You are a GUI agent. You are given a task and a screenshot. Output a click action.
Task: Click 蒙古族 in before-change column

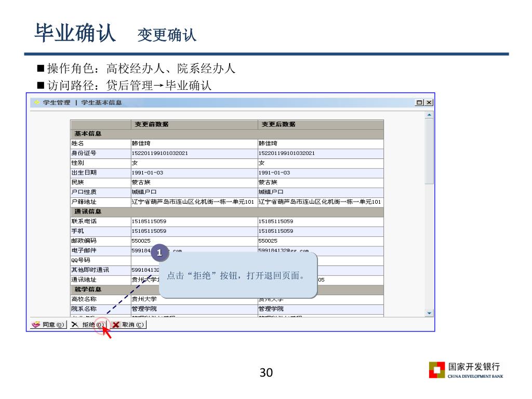coord(141,182)
